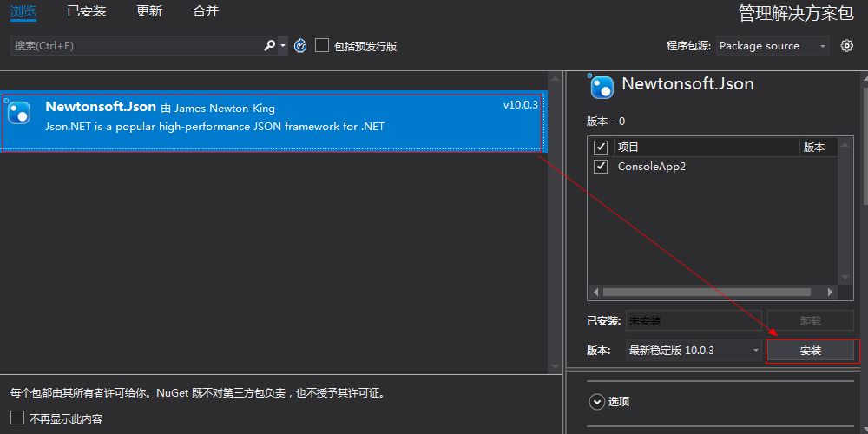This screenshot has height=434, width=868.
Task: Click project table scroll-up arrow
Action: (x=845, y=146)
